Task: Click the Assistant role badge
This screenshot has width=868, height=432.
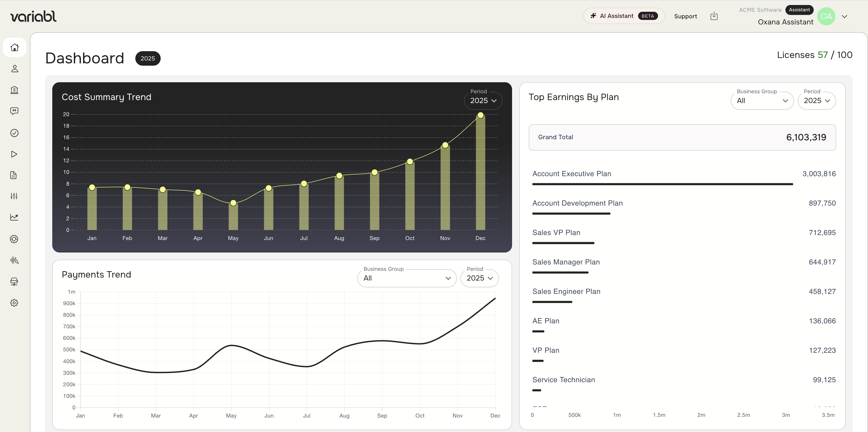Action: [x=799, y=10]
